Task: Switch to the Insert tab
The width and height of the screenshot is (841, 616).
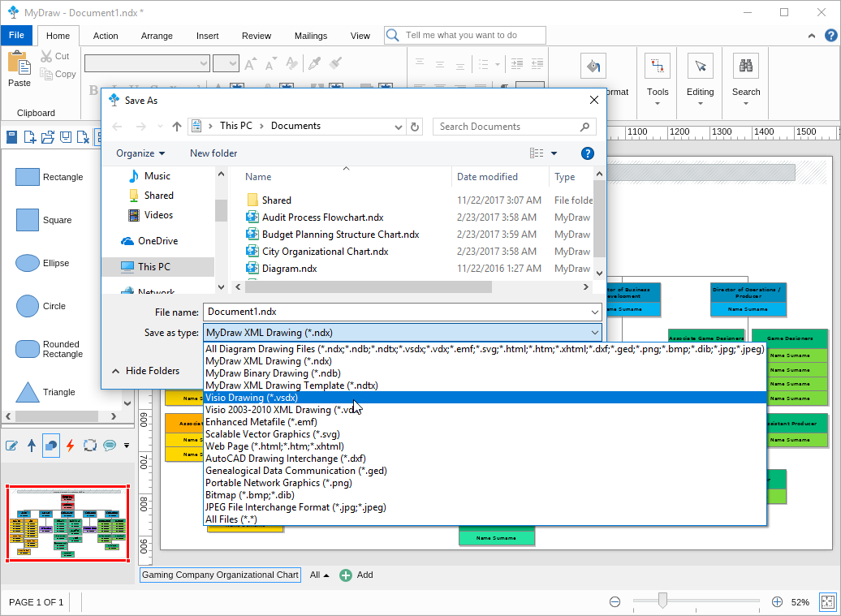Action: (208, 36)
